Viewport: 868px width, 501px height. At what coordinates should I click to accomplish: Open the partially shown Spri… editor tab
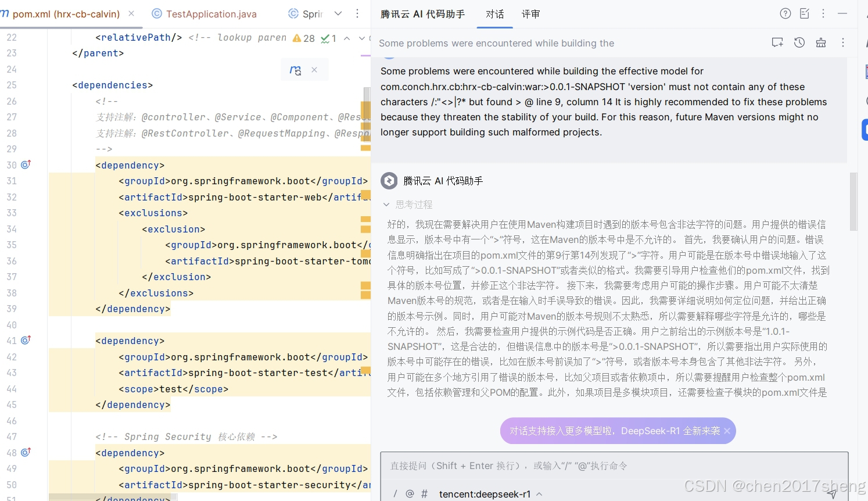[x=306, y=14]
